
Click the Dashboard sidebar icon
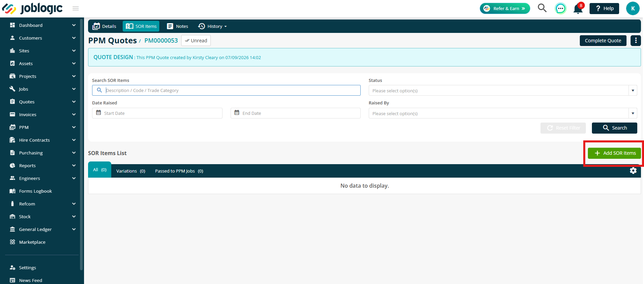click(x=12, y=25)
